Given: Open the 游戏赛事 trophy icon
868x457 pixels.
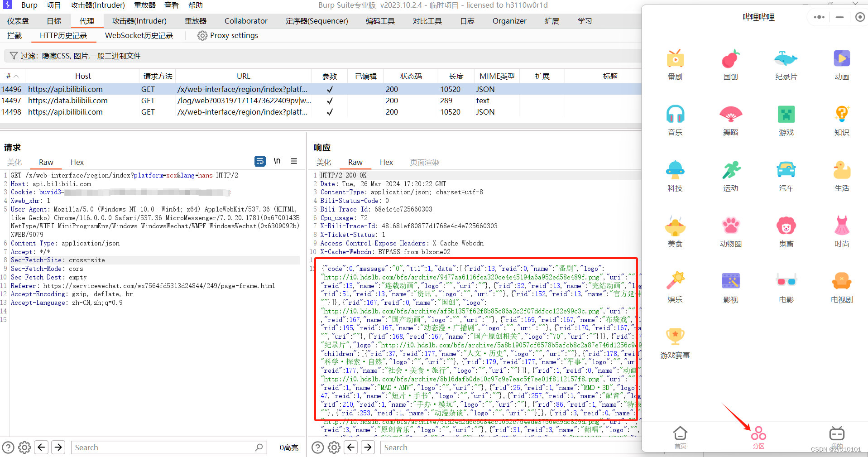Looking at the screenshot, I should pos(675,337).
